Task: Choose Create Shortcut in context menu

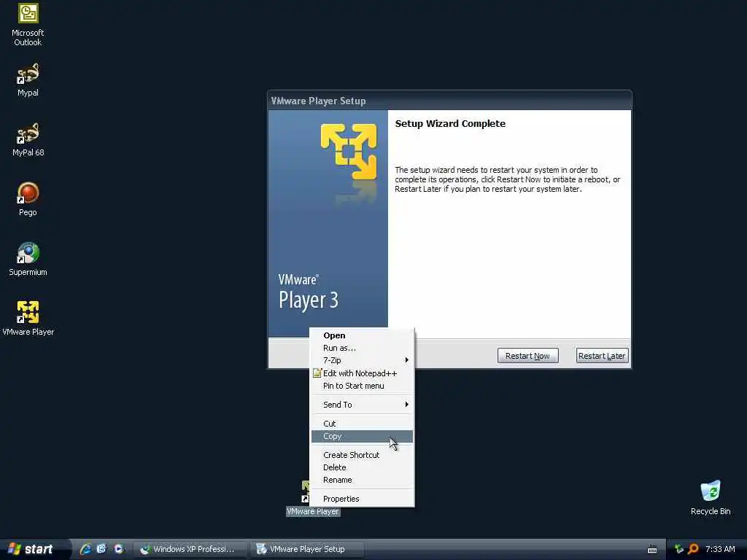Action: coord(362,455)
